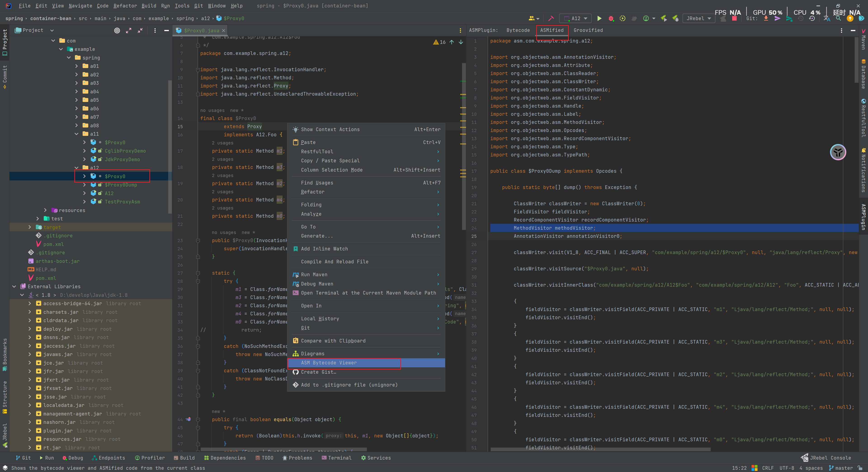Toggle fold on the import block

pyautogui.click(x=198, y=70)
